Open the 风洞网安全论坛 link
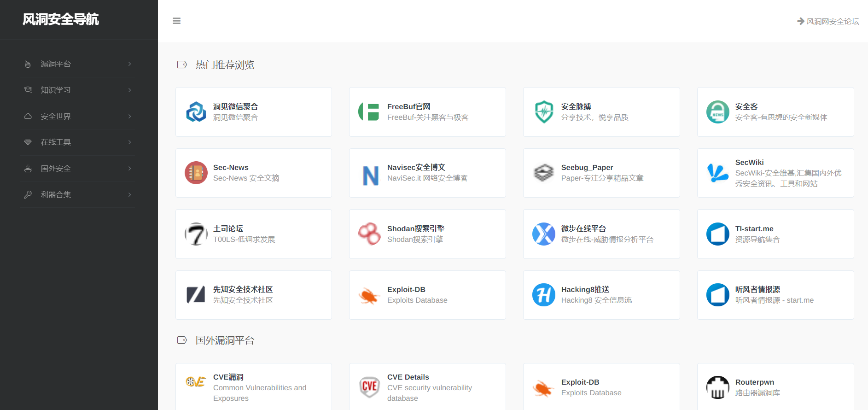The image size is (868, 410). coord(828,21)
